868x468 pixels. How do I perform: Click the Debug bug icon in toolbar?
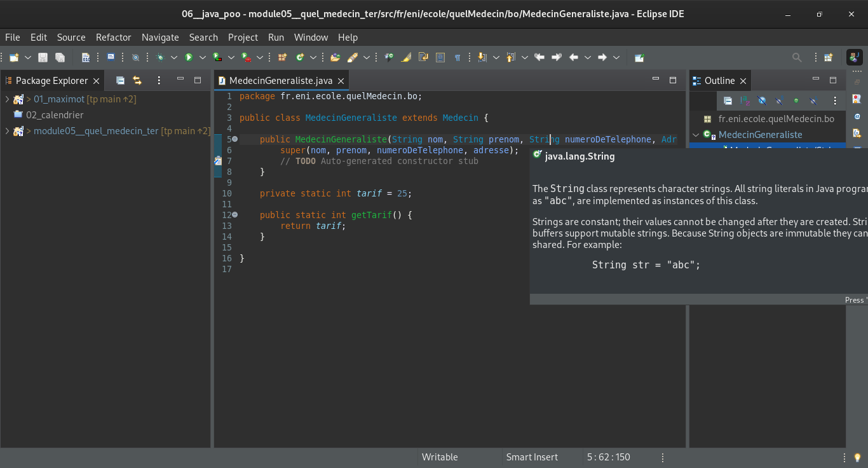160,57
